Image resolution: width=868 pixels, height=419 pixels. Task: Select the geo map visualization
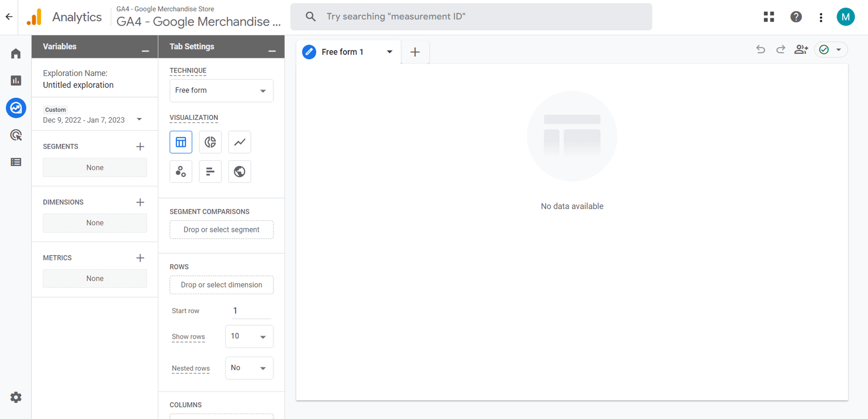point(239,172)
